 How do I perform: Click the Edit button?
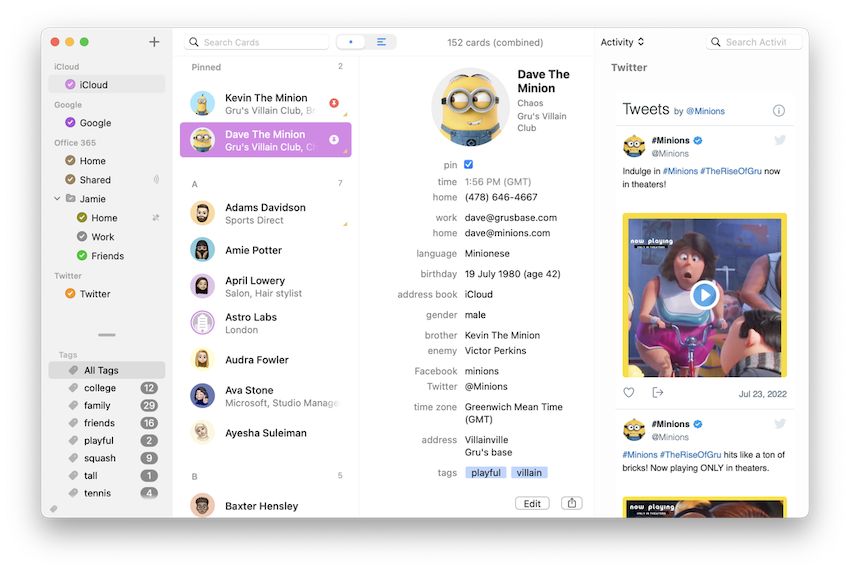(532, 503)
